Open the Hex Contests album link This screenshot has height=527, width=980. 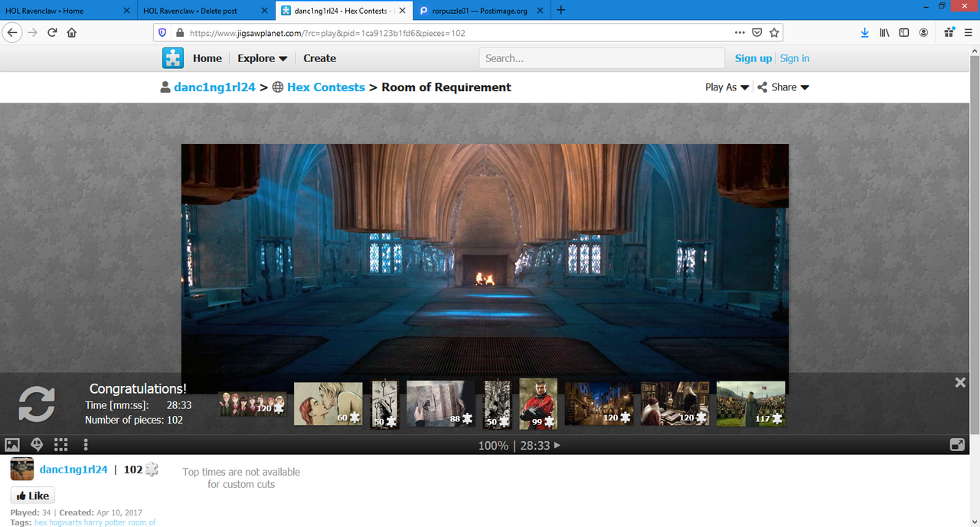click(326, 87)
